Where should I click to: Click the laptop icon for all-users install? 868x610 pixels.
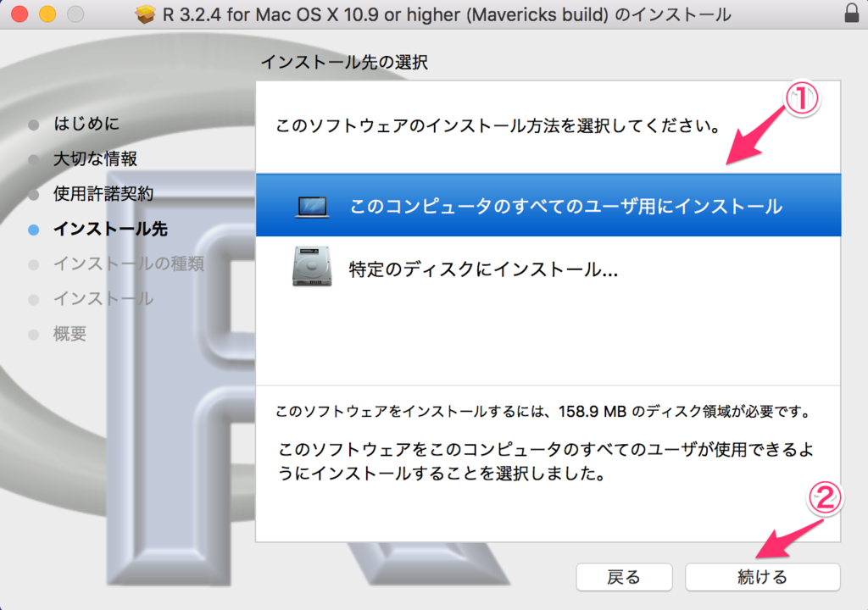pyautogui.click(x=312, y=207)
